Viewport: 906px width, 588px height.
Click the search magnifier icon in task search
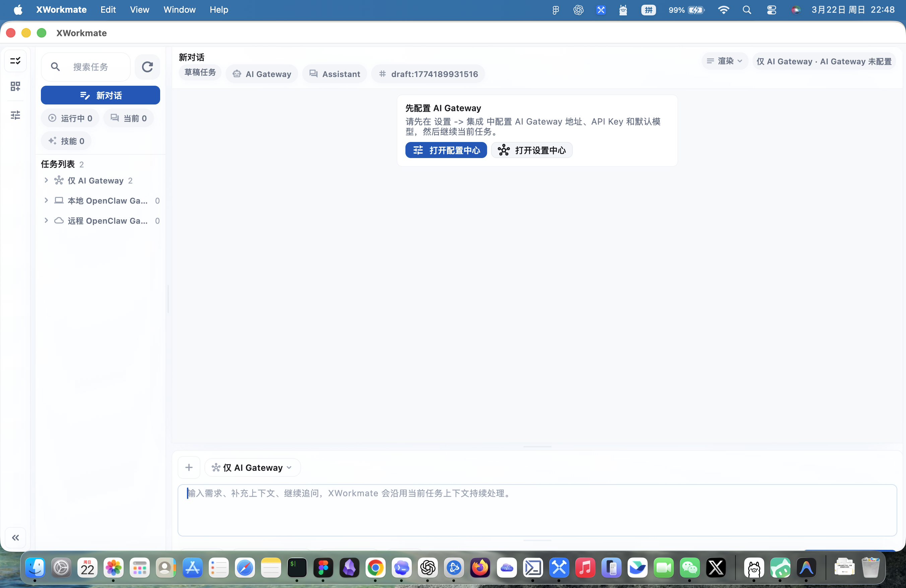pyautogui.click(x=56, y=67)
